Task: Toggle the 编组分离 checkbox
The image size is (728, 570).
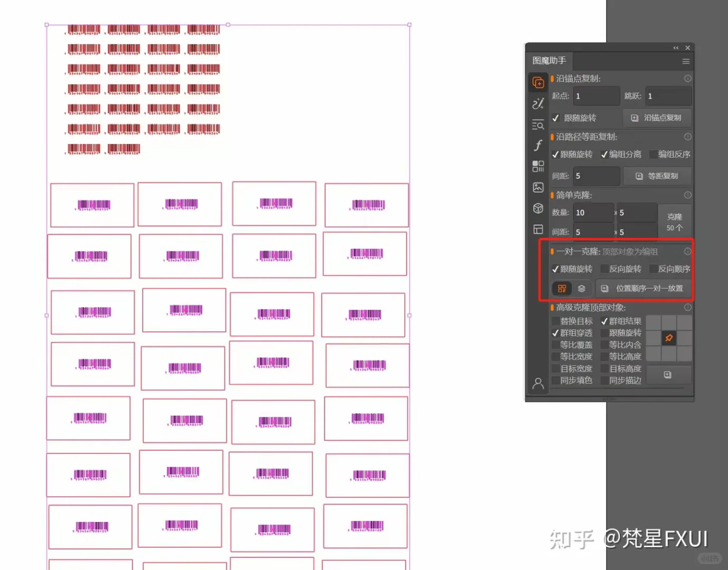Action: point(604,155)
